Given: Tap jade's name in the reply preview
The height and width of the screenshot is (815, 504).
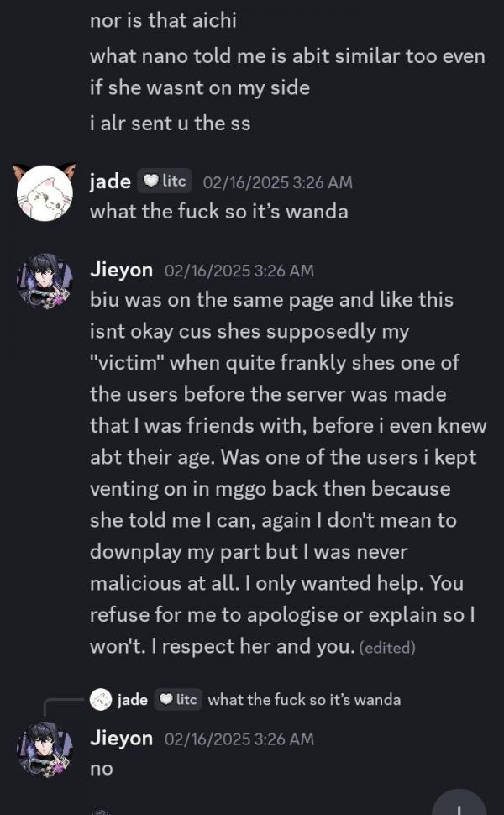Looking at the screenshot, I should point(133,700).
